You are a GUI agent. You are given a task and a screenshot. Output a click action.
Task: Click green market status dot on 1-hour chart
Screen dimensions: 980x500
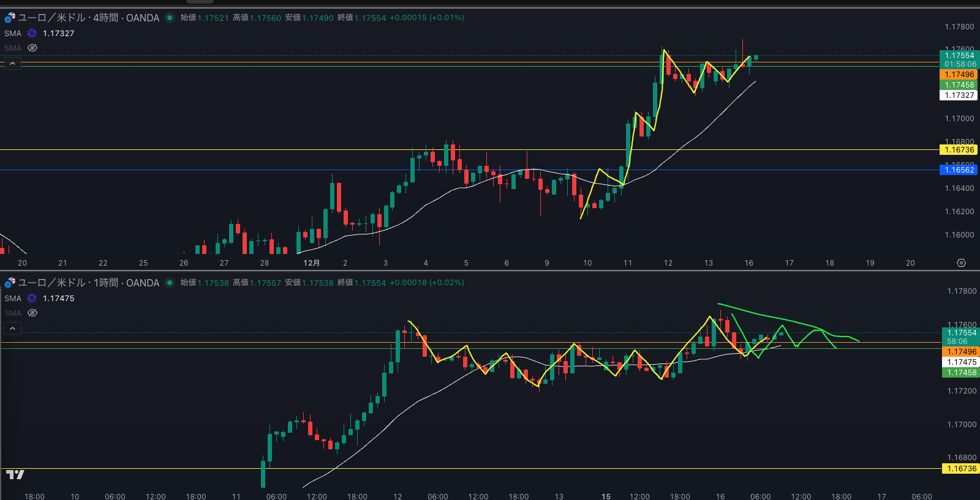click(170, 283)
